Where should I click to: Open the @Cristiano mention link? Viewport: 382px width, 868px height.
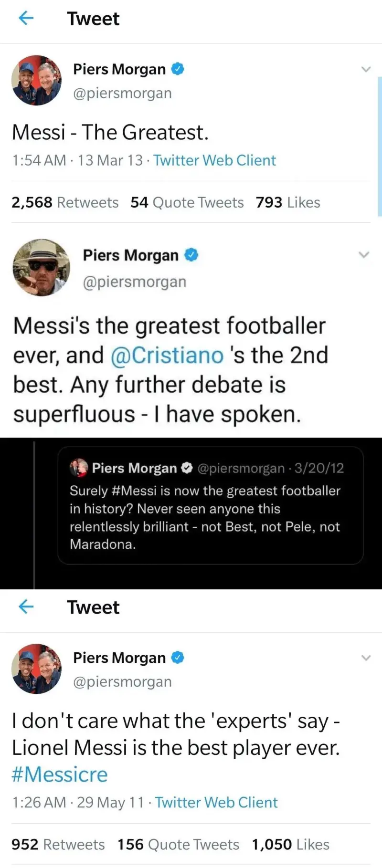pyautogui.click(x=167, y=356)
